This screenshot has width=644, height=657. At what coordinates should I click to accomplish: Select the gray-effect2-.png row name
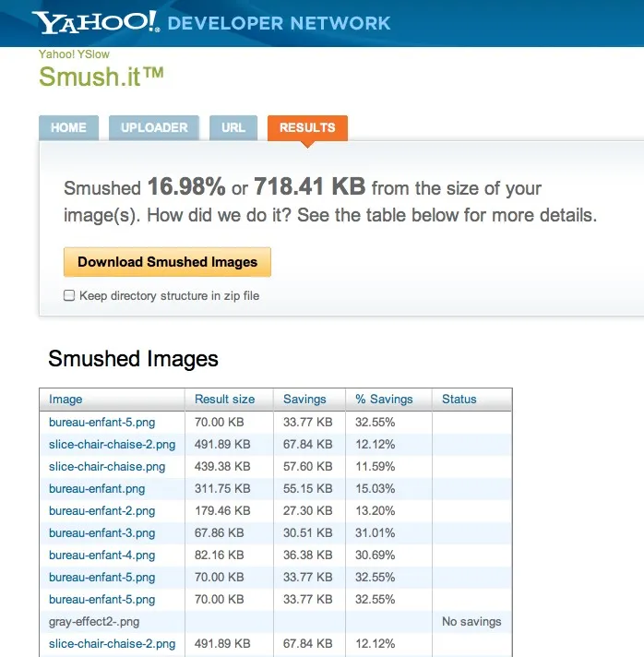tap(94, 621)
